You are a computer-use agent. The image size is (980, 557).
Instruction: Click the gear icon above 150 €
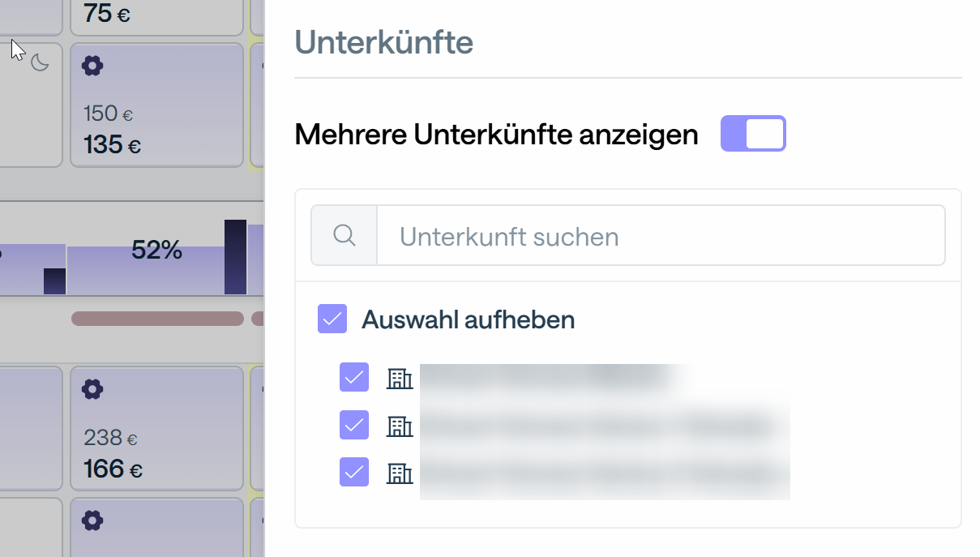(x=93, y=66)
